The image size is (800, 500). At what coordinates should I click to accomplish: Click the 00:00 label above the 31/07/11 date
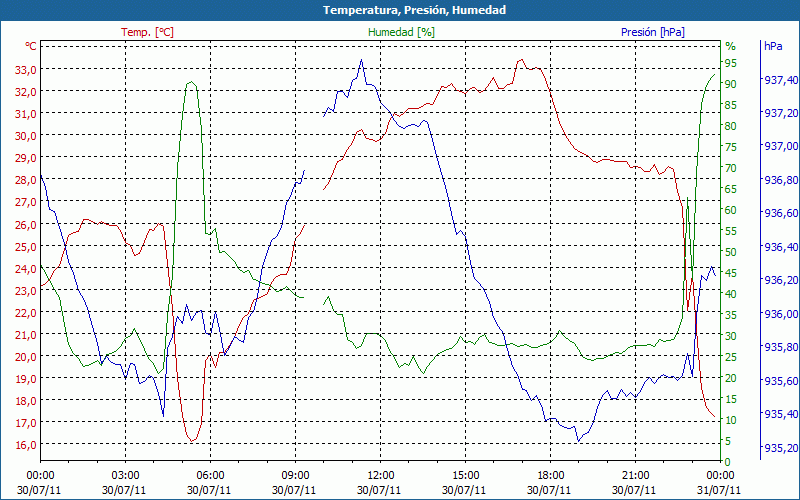720,476
